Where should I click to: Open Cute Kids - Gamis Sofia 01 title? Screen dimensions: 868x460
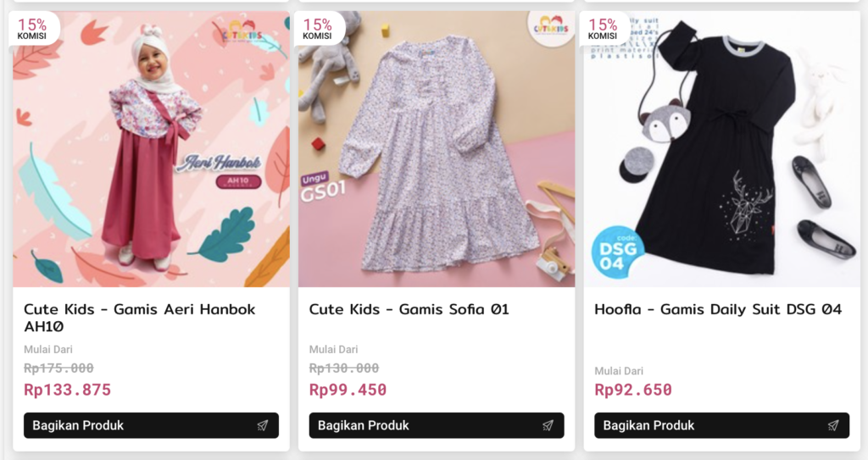pyautogui.click(x=409, y=309)
